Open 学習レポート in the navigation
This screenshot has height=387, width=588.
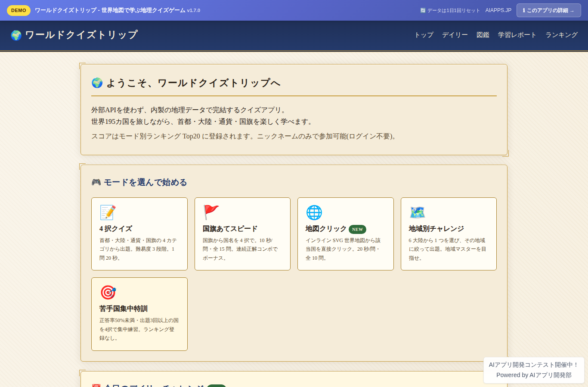tap(517, 35)
